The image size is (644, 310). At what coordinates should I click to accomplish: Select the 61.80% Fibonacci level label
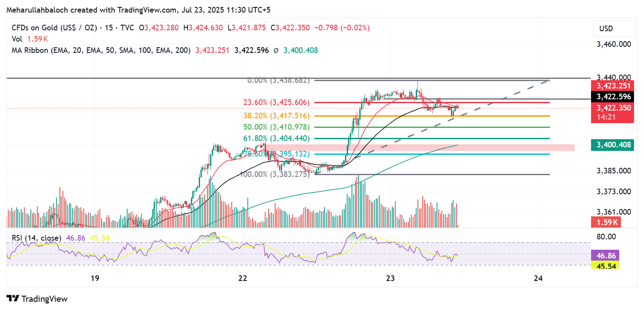(x=276, y=139)
